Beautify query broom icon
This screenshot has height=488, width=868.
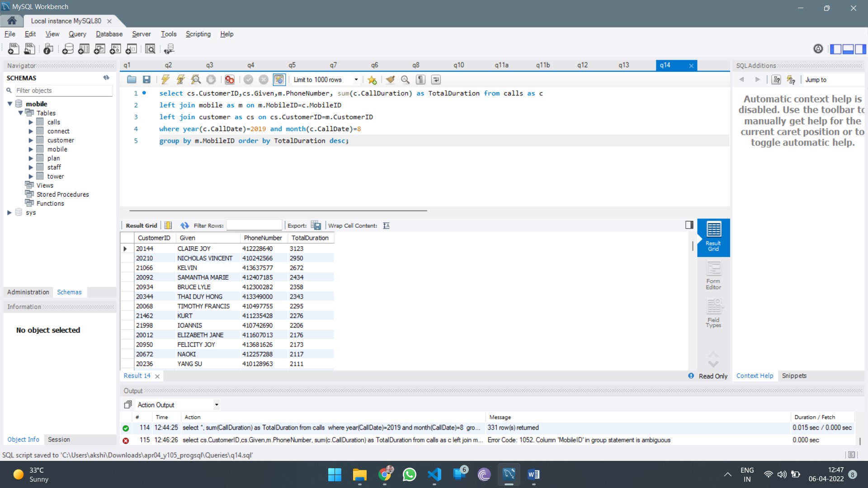point(390,80)
